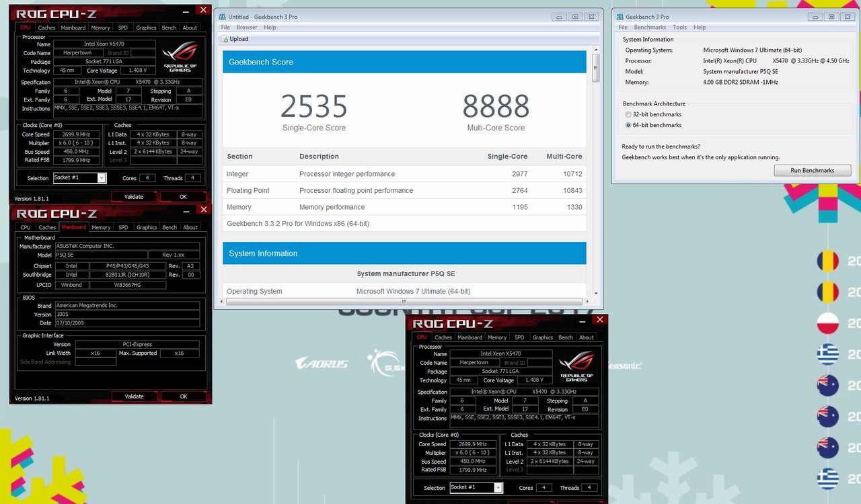Click the System Information blue header in results
This screenshot has height=504, width=861.
(x=404, y=253)
